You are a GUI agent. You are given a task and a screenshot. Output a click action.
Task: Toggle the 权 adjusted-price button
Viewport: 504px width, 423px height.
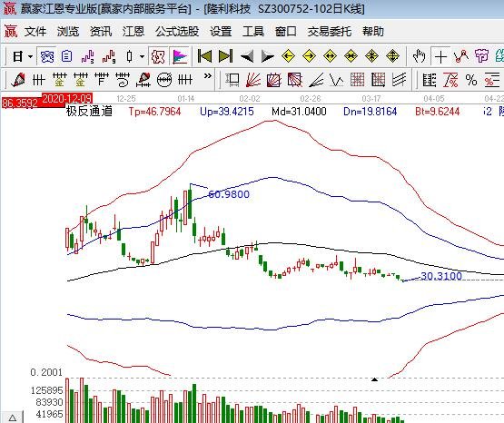pyautogui.click(x=158, y=57)
